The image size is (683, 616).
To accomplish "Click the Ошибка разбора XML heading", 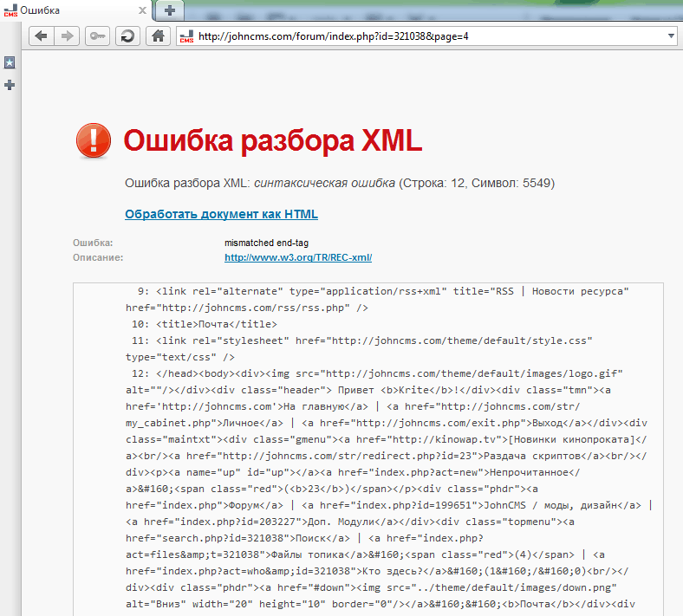I will pos(273,140).
